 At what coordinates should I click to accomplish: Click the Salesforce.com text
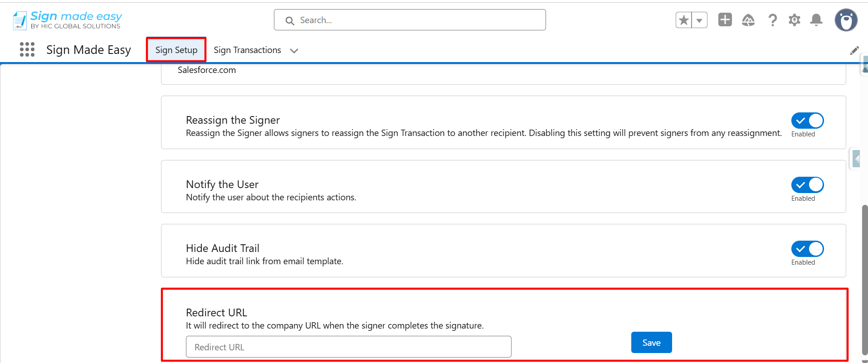pos(207,70)
